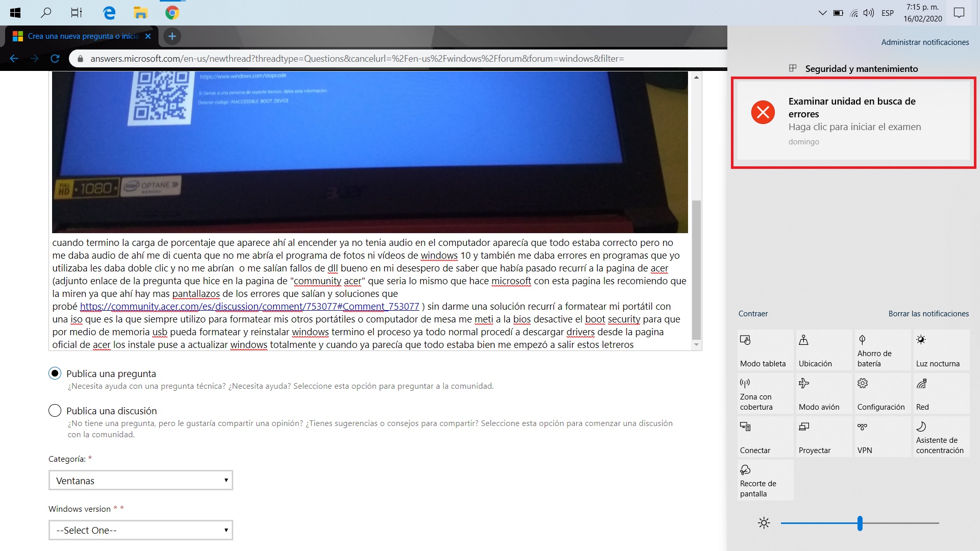View site security lock icon

tap(80, 59)
